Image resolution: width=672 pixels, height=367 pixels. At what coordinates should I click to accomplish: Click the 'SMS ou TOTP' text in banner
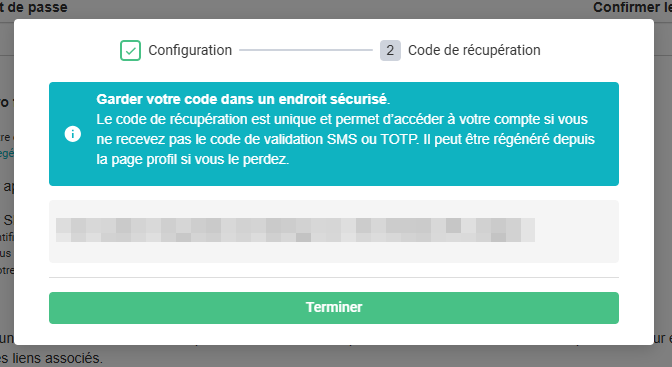(x=373, y=139)
